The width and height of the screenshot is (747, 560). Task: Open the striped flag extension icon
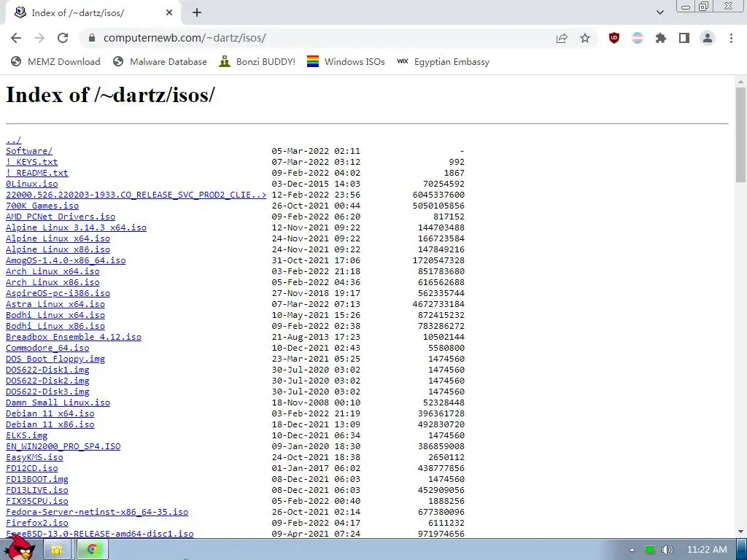(x=638, y=38)
